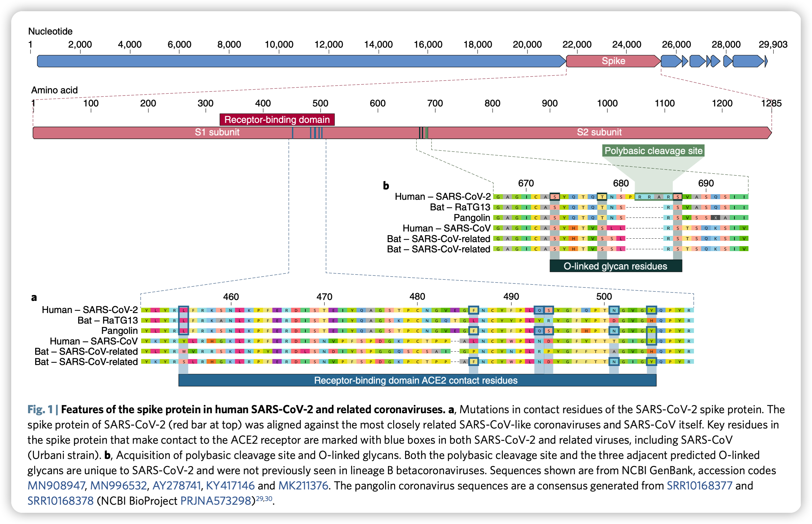Click the amino acid 300 tick label
This screenshot has width=812, height=524.
(205, 103)
